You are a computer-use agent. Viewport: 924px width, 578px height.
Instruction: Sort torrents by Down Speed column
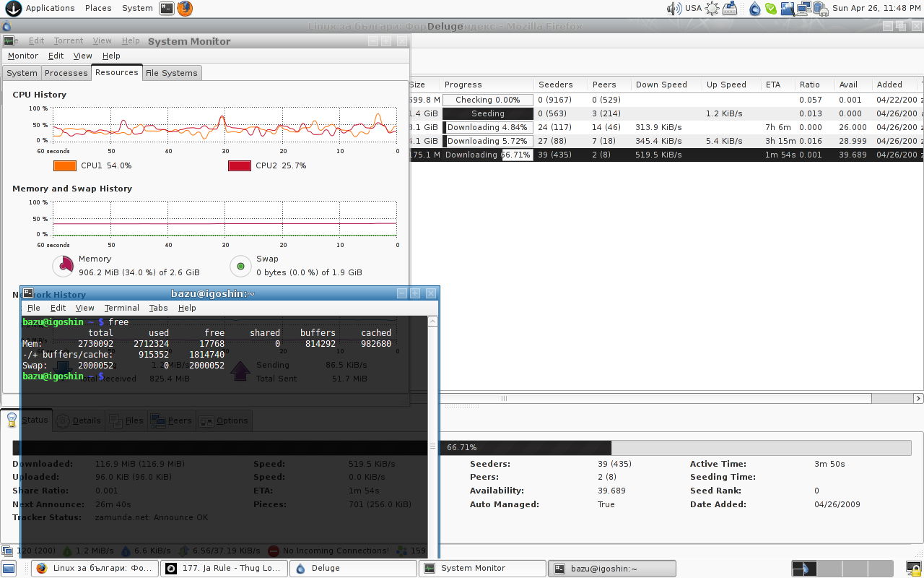pyautogui.click(x=666, y=85)
